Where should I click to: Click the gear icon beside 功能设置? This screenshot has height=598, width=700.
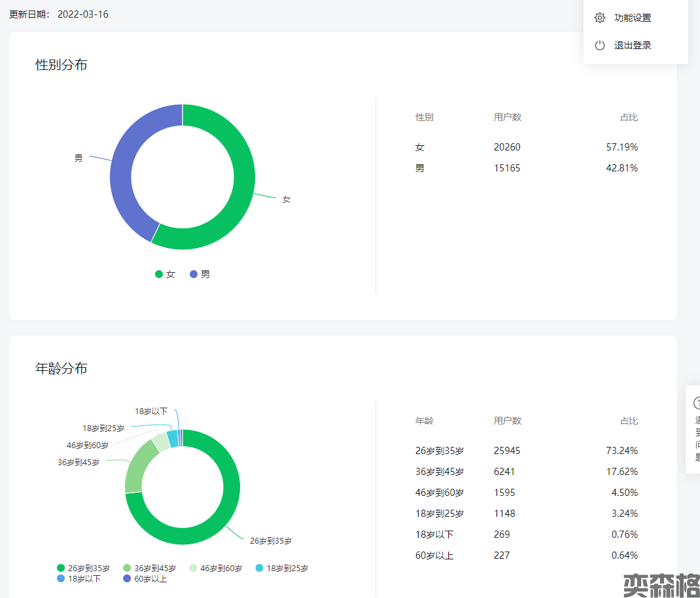click(599, 18)
